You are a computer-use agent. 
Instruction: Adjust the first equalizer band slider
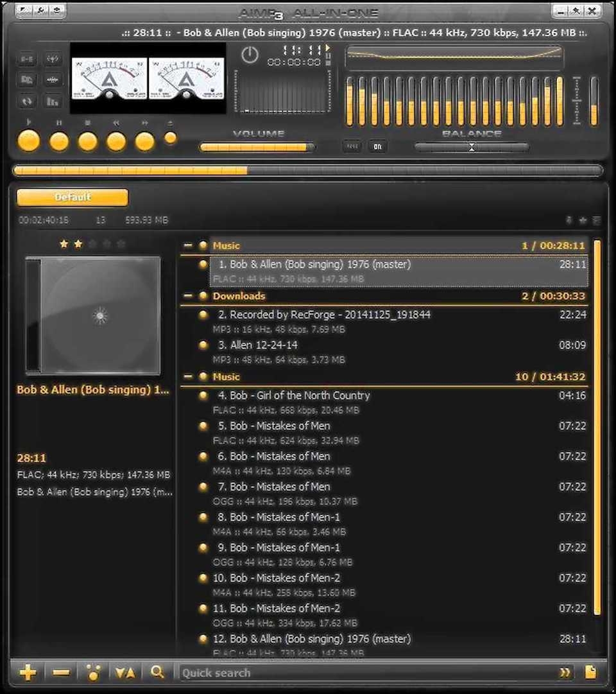(350, 101)
